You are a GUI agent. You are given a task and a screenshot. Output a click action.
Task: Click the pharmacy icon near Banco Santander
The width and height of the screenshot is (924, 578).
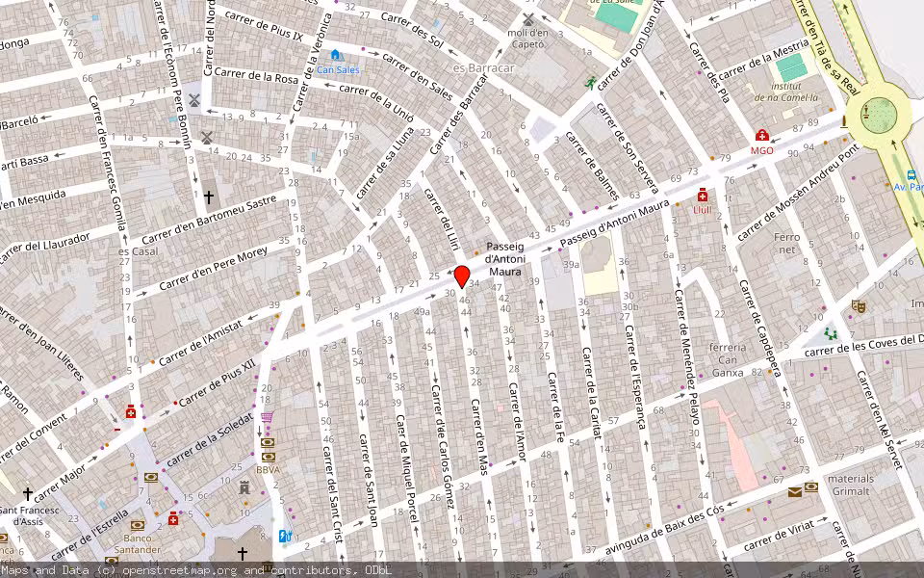pos(172,519)
